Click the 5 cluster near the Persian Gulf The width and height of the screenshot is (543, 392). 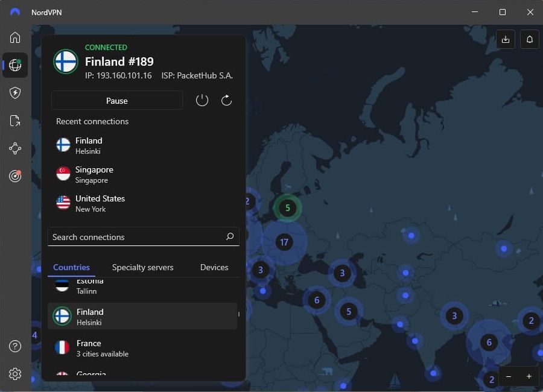pos(349,312)
